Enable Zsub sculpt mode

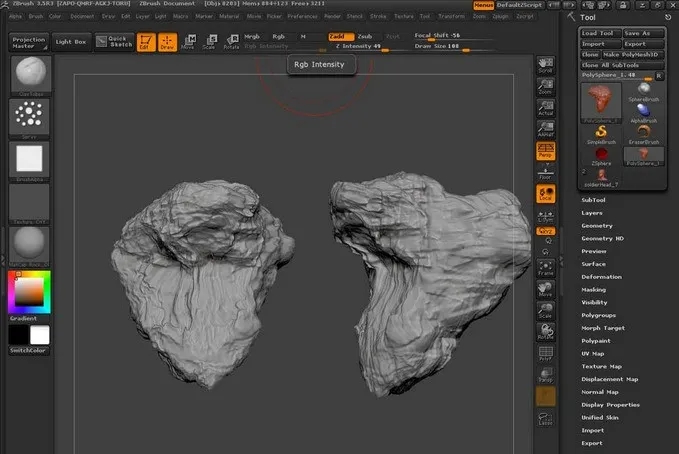click(365, 36)
